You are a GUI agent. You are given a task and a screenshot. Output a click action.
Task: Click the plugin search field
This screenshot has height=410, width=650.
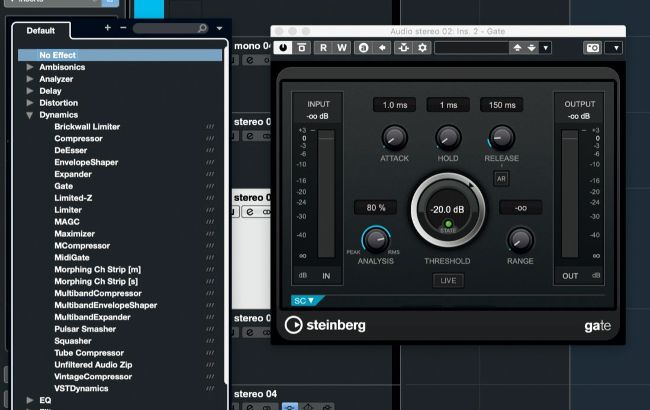point(170,28)
